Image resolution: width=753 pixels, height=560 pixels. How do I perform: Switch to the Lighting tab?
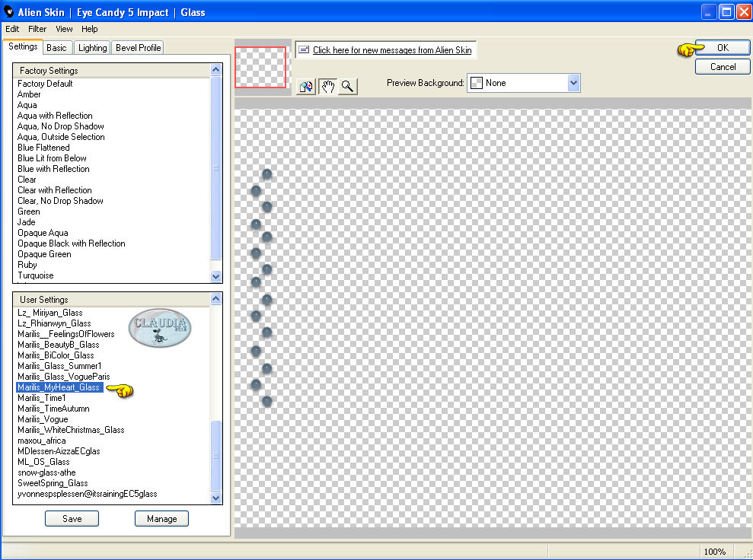(x=93, y=47)
